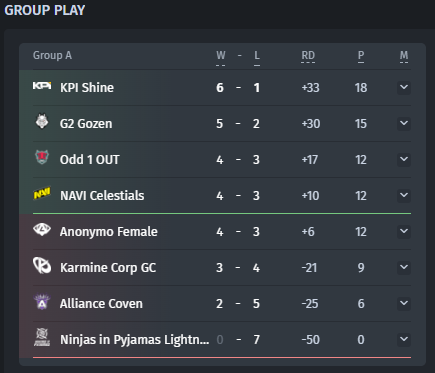
Task: Expand Karmine Corp GC matches chevron
Action: [404, 267]
